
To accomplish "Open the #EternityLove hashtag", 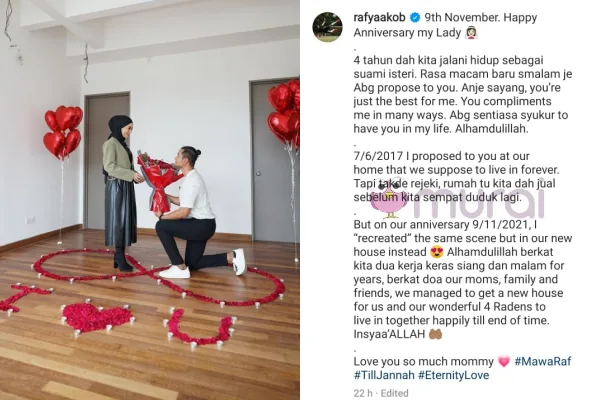I will pos(453,375).
